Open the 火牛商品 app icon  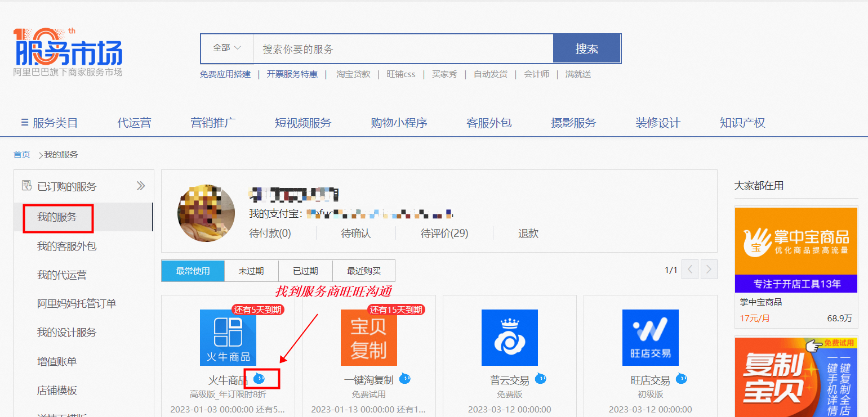(228, 338)
